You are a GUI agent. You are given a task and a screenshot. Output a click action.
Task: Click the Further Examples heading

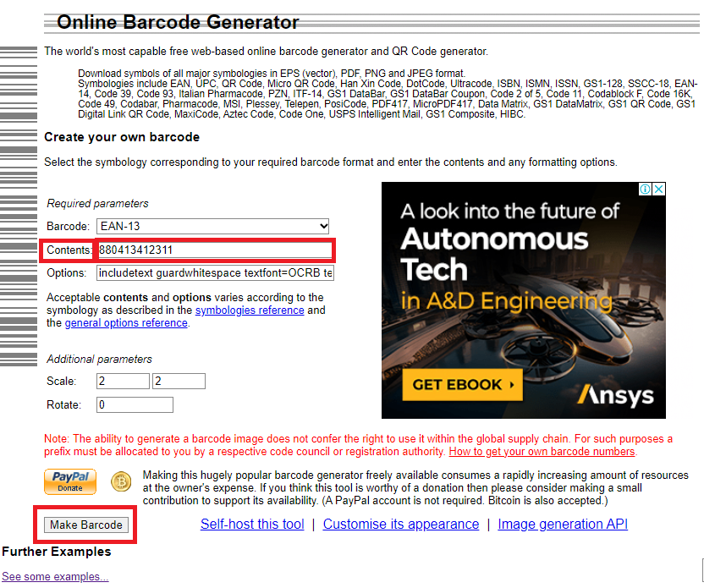[57, 551]
